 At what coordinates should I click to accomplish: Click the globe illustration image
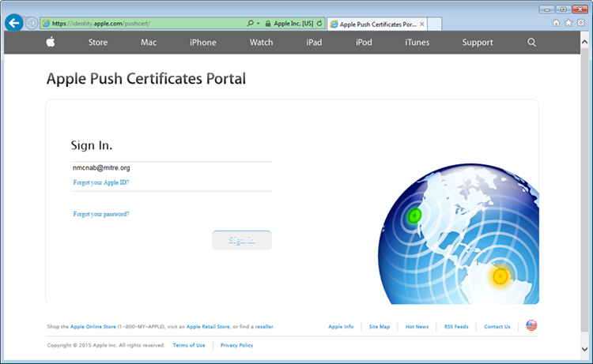click(459, 234)
